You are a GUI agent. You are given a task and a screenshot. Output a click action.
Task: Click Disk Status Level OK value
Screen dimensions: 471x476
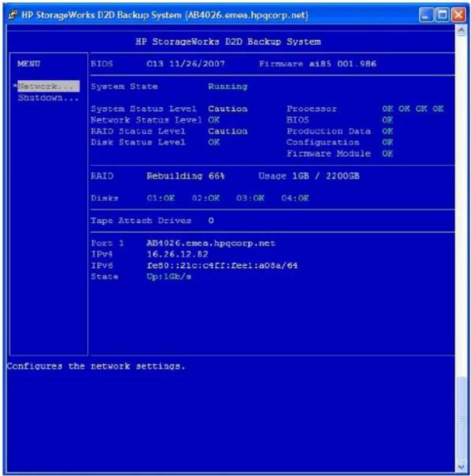point(214,142)
